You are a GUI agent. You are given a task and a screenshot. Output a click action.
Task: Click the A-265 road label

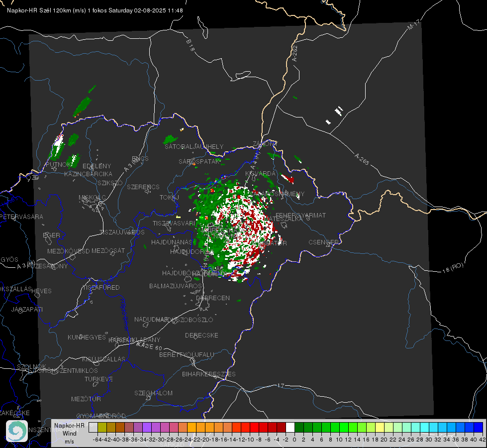362,159
